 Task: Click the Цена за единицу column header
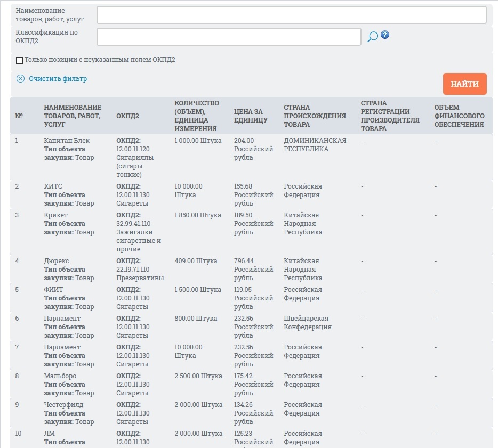point(248,116)
